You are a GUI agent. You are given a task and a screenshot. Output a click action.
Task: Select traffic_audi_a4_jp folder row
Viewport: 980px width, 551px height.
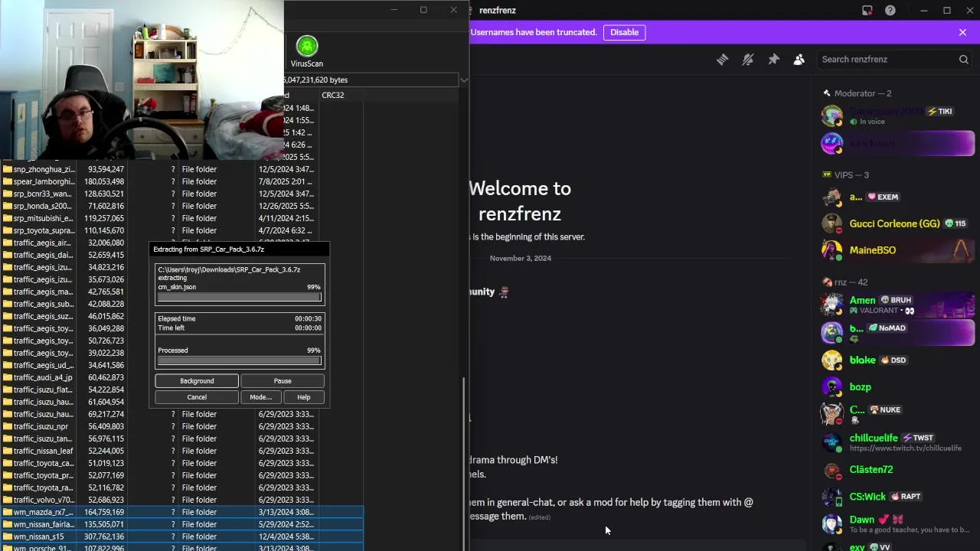click(x=181, y=377)
